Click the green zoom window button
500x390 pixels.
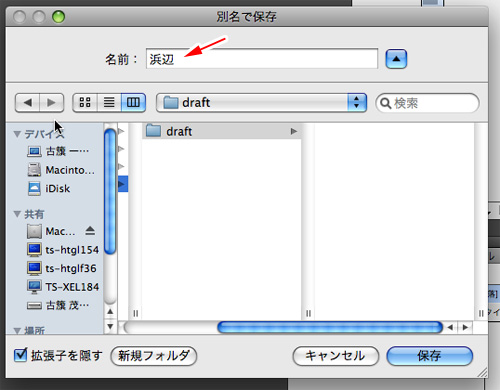pyautogui.click(x=59, y=16)
